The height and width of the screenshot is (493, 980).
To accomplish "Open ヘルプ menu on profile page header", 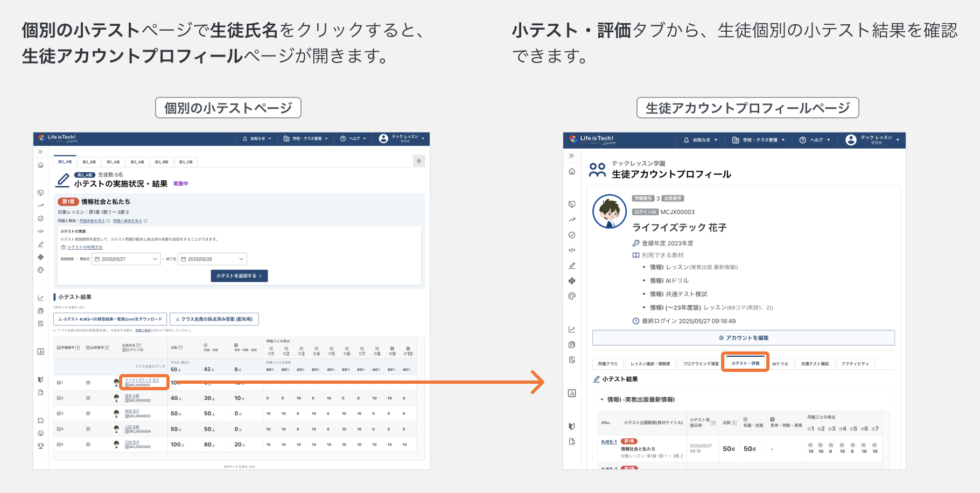I will click(815, 140).
